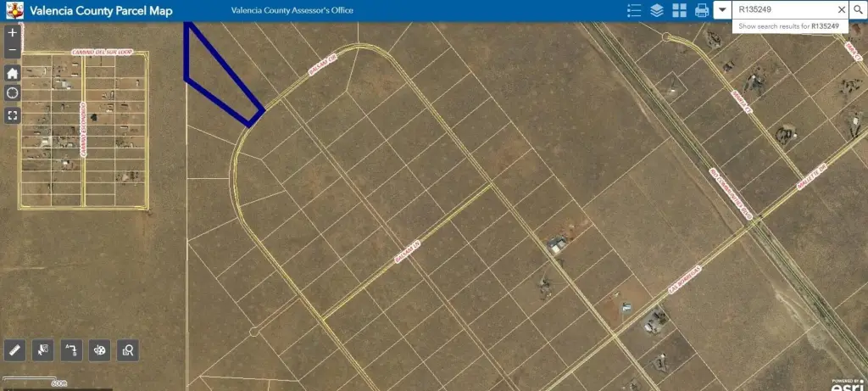Click the search box containing R135249
The width and height of the screenshot is (868, 391).
coord(783,10)
